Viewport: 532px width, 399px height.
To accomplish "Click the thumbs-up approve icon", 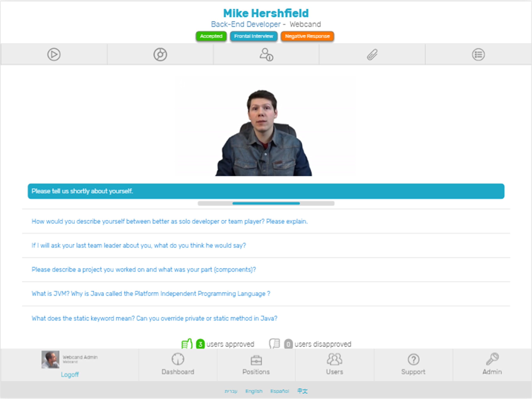I will click(x=187, y=344).
